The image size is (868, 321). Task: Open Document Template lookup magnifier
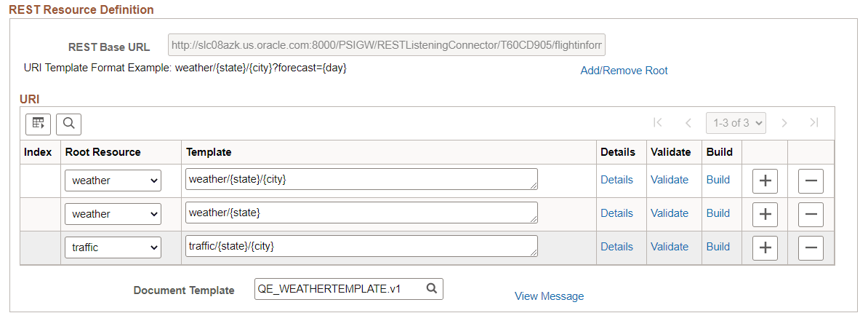(432, 288)
